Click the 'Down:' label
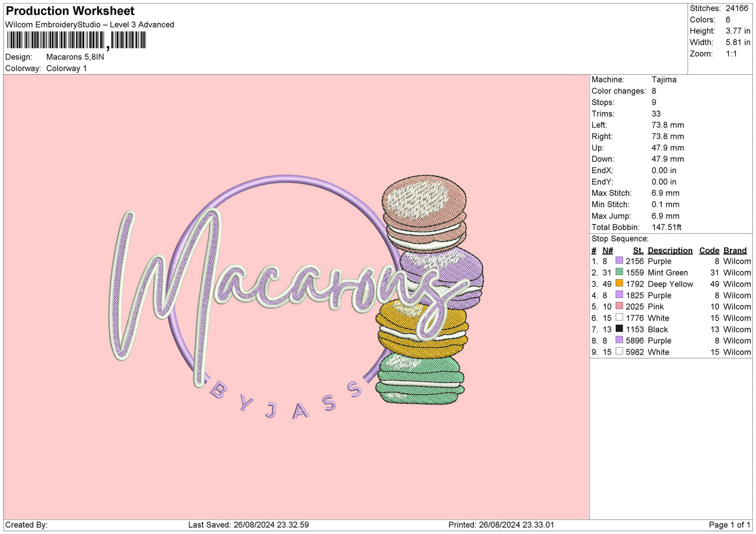 [603, 159]
